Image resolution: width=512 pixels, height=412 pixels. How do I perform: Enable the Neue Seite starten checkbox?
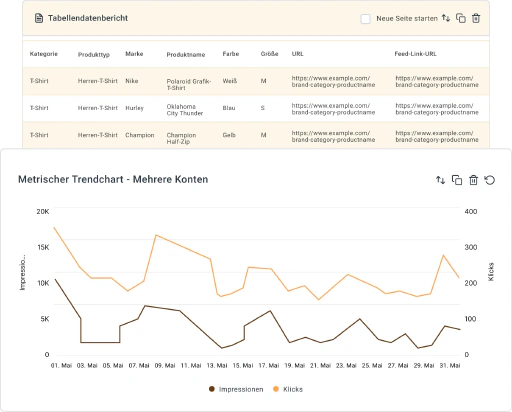(x=365, y=19)
